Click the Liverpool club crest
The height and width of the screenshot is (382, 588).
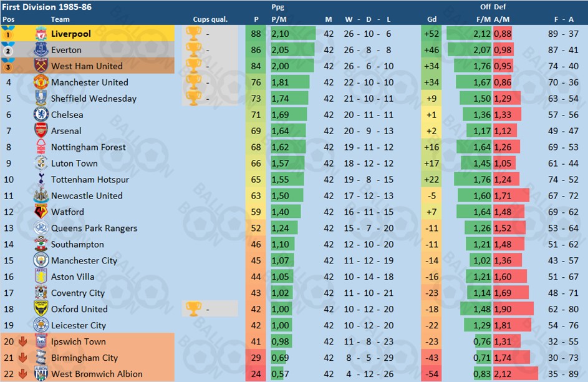[x=41, y=34]
